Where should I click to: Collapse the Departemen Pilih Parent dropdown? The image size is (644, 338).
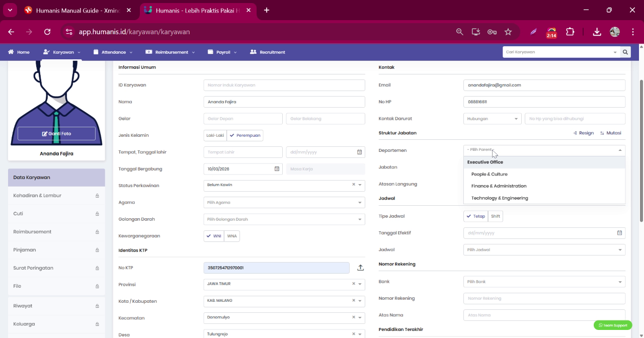pos(620,150)
